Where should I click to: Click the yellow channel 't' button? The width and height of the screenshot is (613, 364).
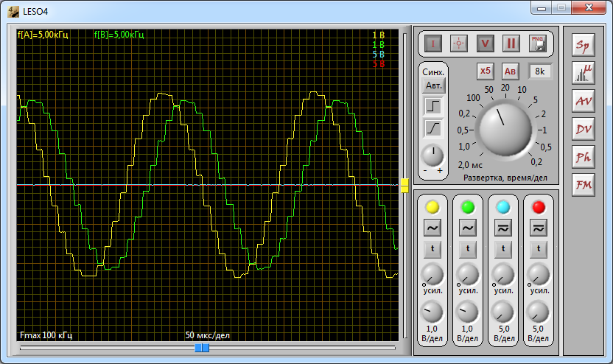(432, 249)
